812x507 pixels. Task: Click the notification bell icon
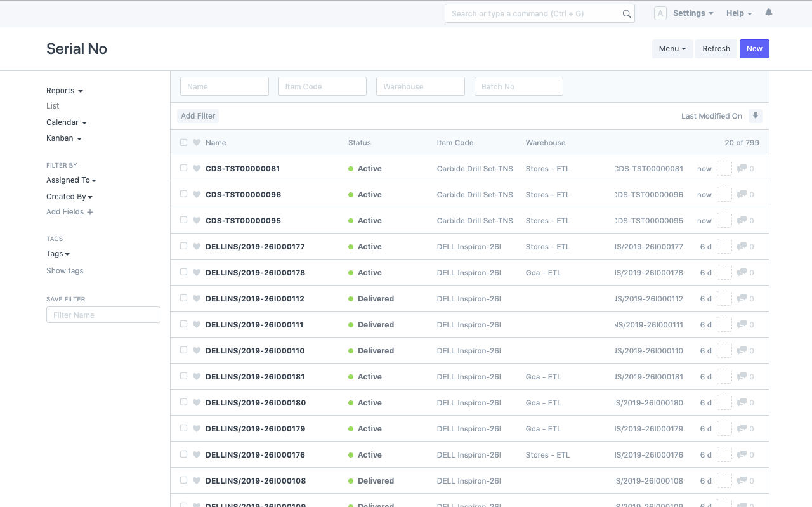coord(769,13)
